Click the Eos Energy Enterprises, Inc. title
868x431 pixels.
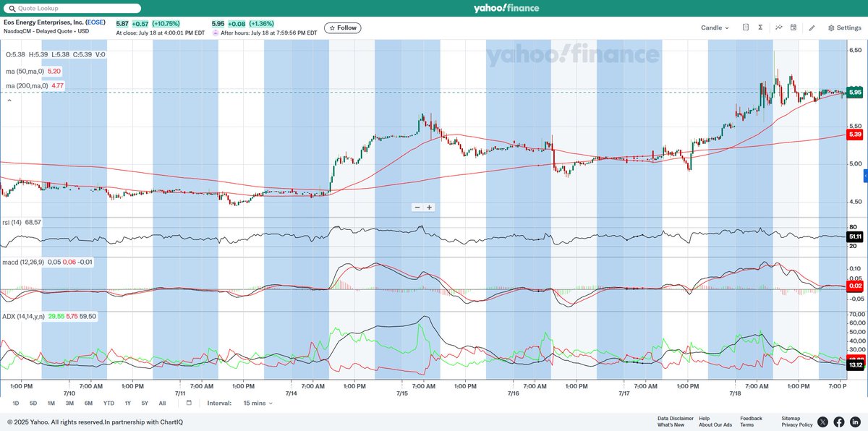tap(54, 22)
